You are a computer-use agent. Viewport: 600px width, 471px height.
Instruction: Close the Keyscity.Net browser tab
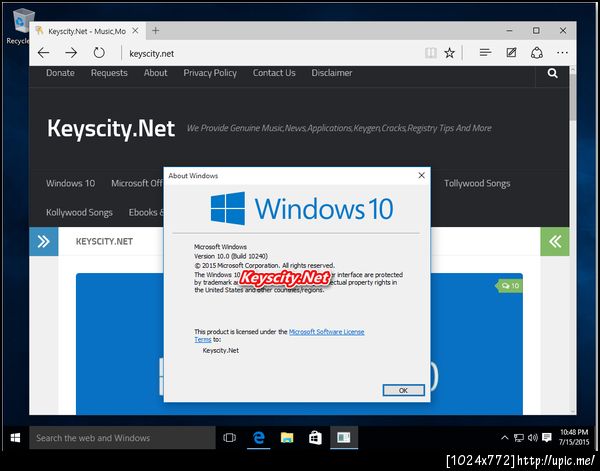(x=135, y=31)
